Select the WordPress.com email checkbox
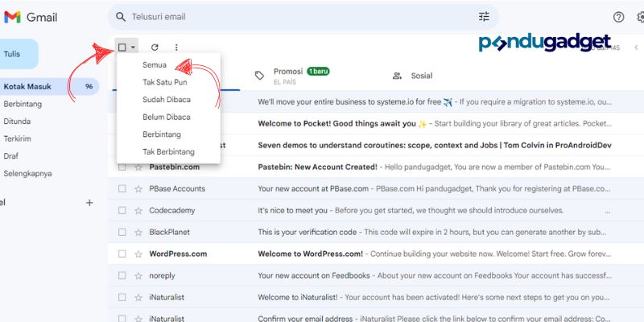Viewport: 644px width, 322px height. pos(122,254)
